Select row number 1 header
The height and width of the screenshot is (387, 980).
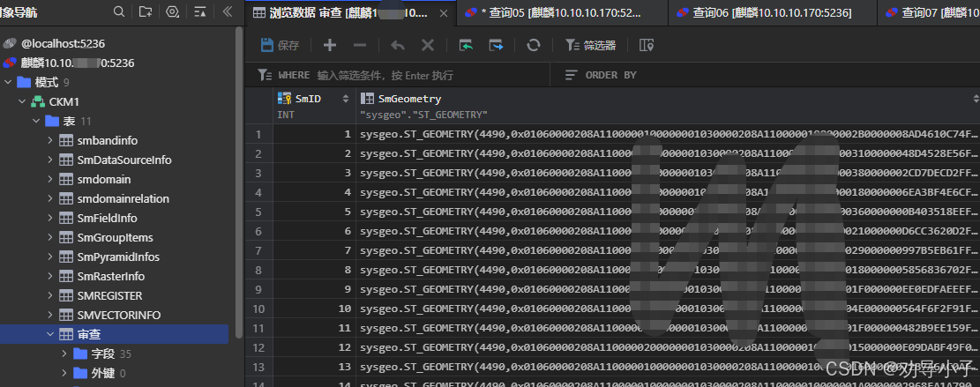click(258, 134)
